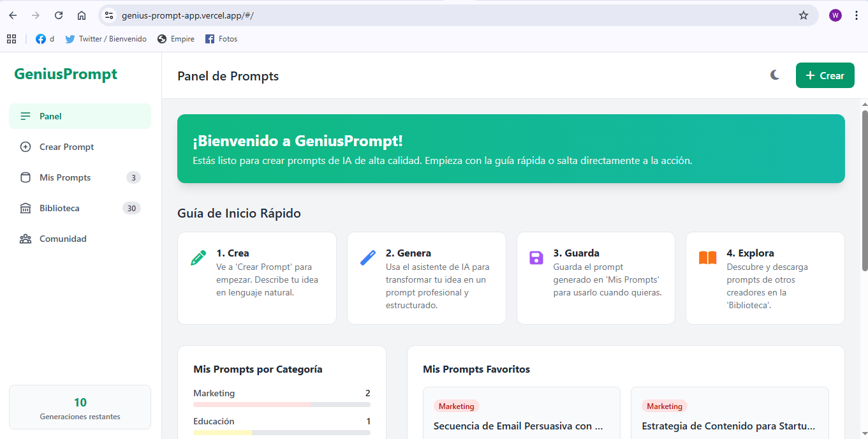Click the orange book icon on Explora card
The image size is (868, 439).
[707, 258]
